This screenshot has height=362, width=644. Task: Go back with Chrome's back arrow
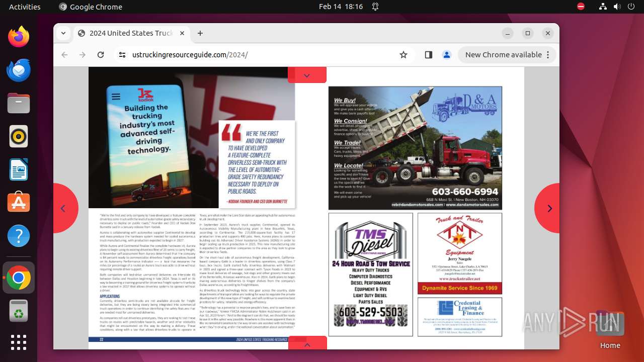coord(64,55)
